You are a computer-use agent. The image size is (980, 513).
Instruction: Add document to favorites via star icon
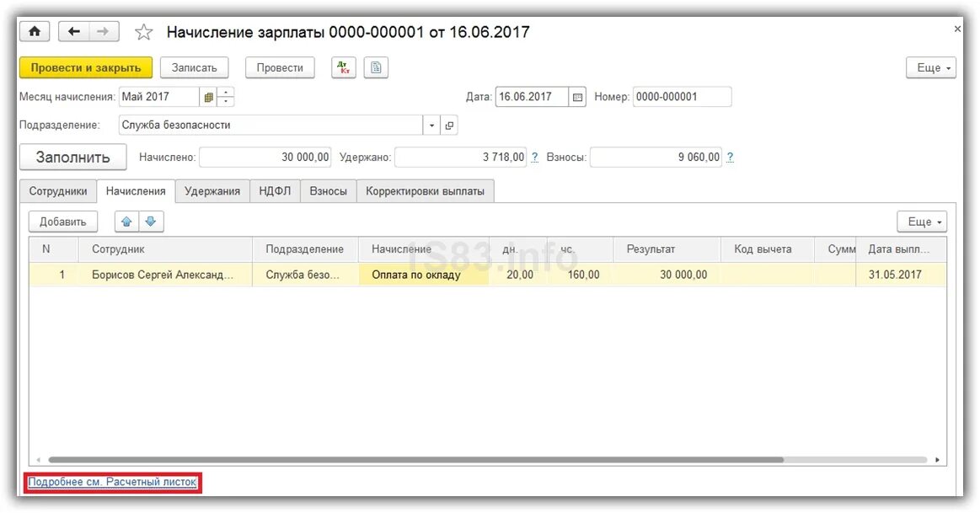[x=143, y=32]
